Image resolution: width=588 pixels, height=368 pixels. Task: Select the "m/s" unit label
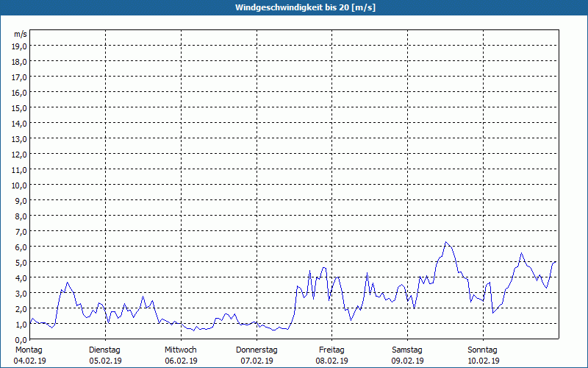21,34
